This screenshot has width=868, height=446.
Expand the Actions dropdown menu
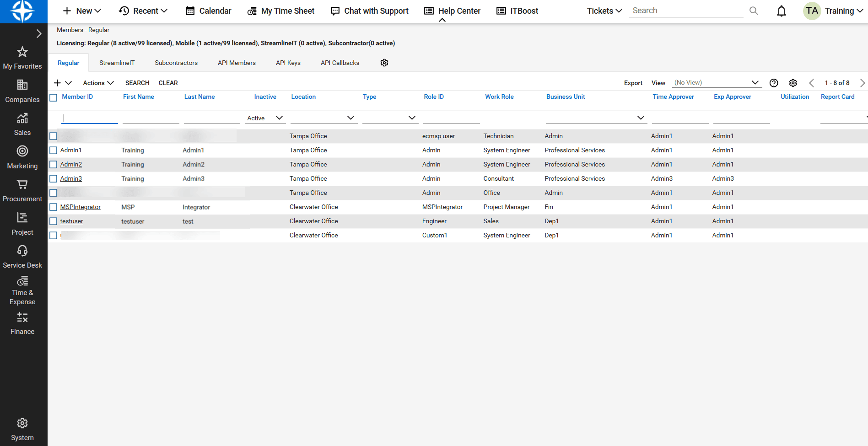pos(98,83)
